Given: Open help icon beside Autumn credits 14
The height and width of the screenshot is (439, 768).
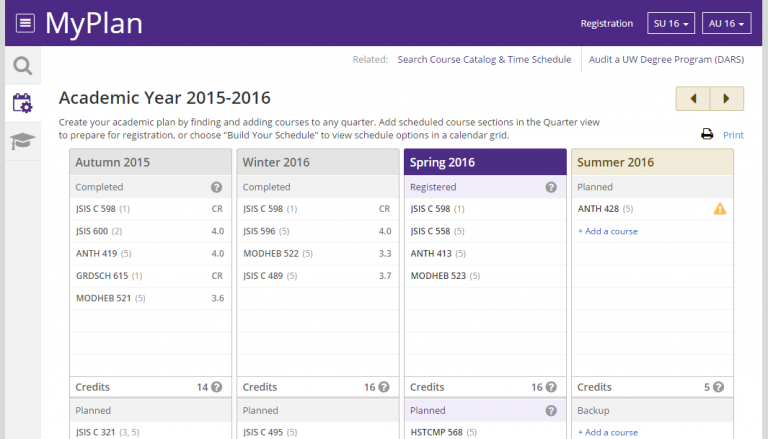Looking at the screenshot, I should click(217, 387).
